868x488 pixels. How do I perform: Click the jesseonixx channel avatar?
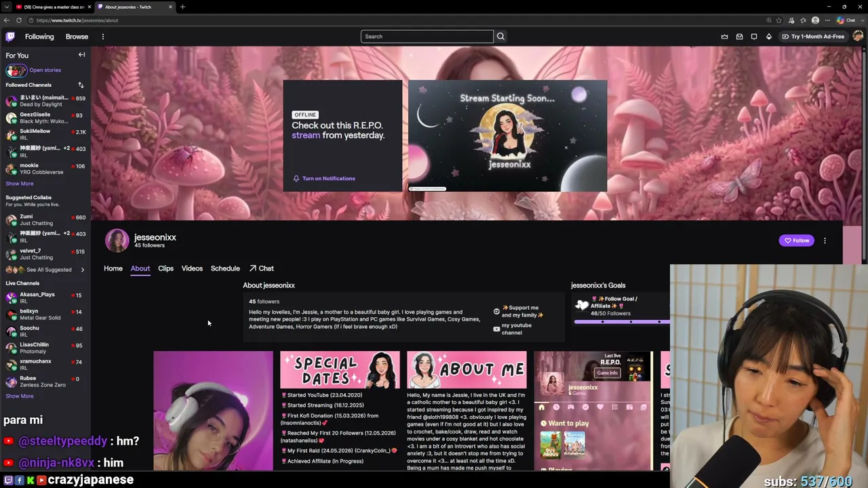coord(117,241)
